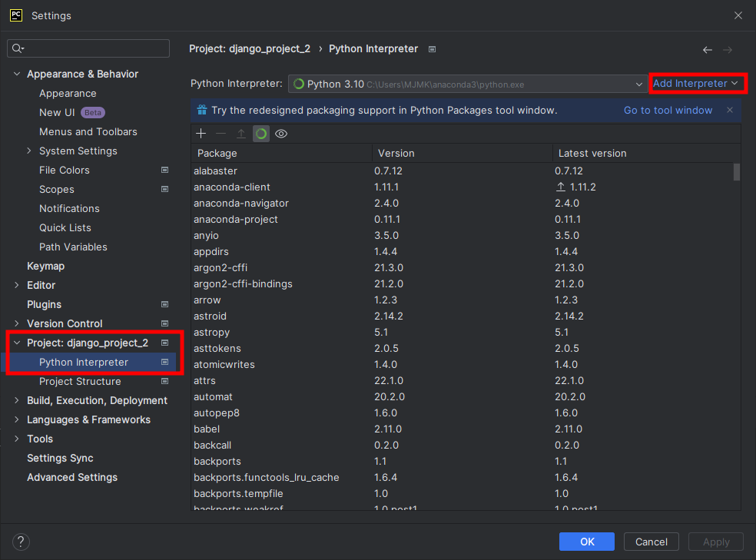This screenshot has height=560, width=756.
Task: Click the project-level marker beside breadcrumb
Action: click(432, 49)
